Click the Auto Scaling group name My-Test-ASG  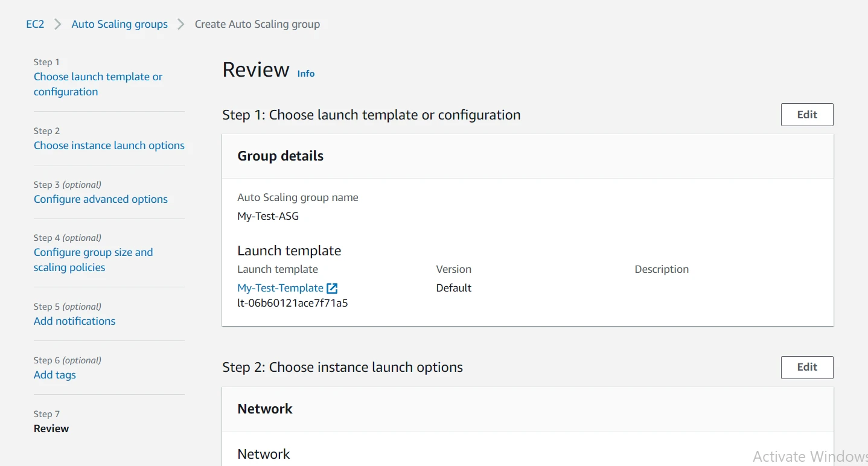click(x=268, y=215)
